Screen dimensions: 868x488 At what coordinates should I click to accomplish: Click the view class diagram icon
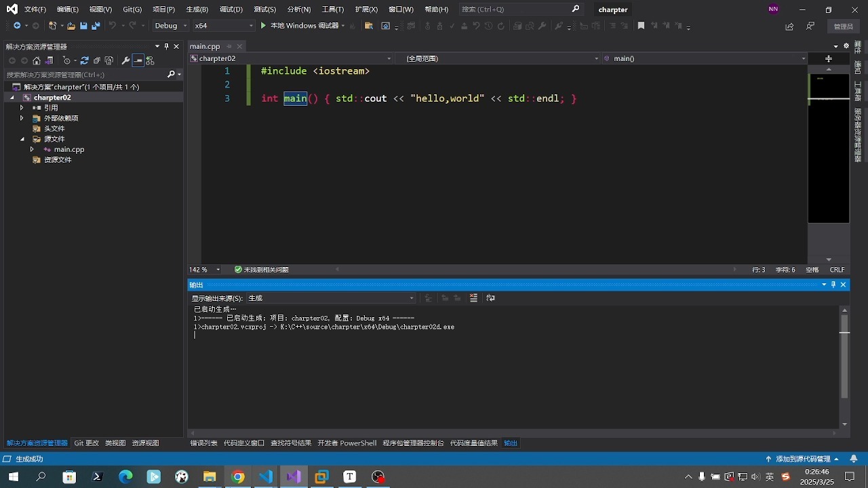[x=150, y=60]
